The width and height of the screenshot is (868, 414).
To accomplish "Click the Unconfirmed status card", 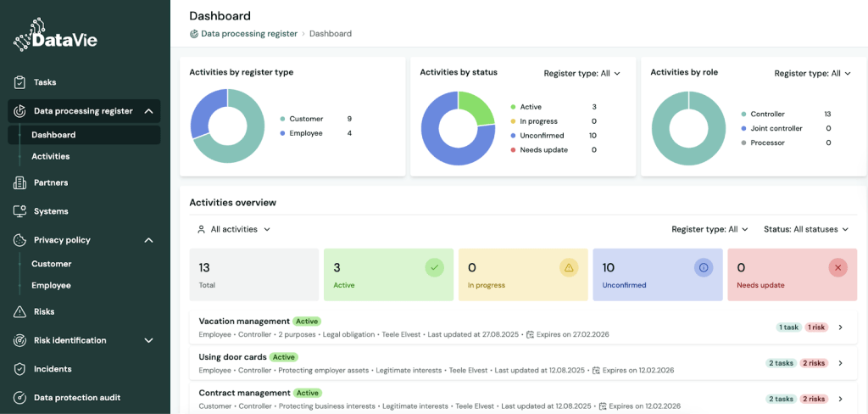I will click(x=657, y=275).
